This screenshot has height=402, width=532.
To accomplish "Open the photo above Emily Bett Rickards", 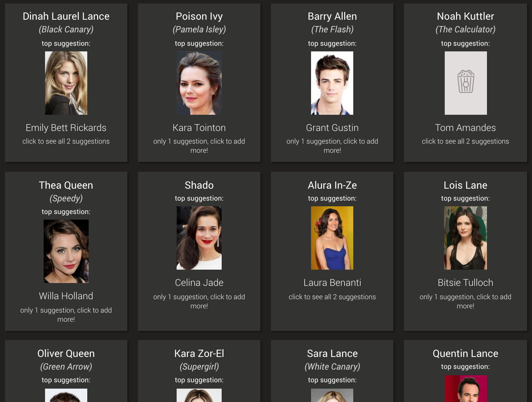I will click(66, 83).
